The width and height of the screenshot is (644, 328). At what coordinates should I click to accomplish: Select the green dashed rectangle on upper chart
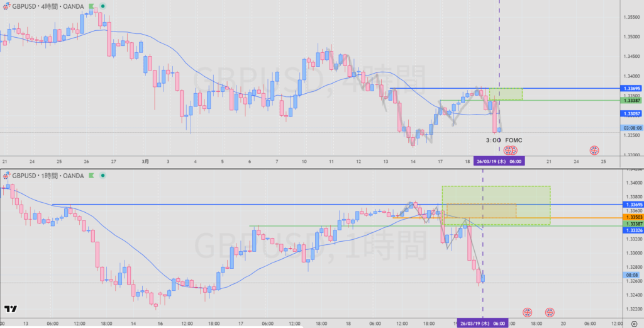coord(506,94)
